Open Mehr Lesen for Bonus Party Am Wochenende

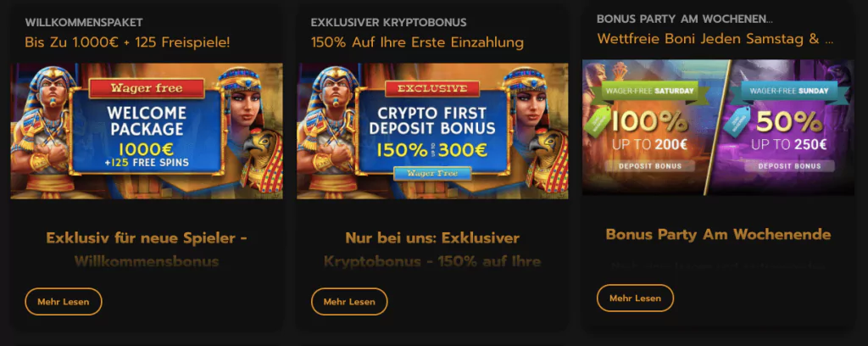635,299
